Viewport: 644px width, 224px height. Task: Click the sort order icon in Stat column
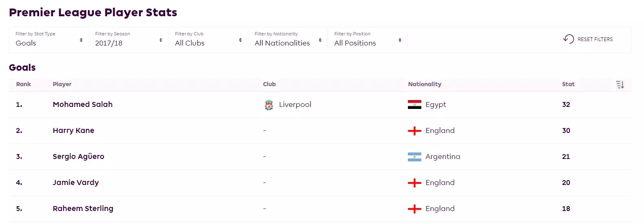pyautogui.click(x=620, y=85)
